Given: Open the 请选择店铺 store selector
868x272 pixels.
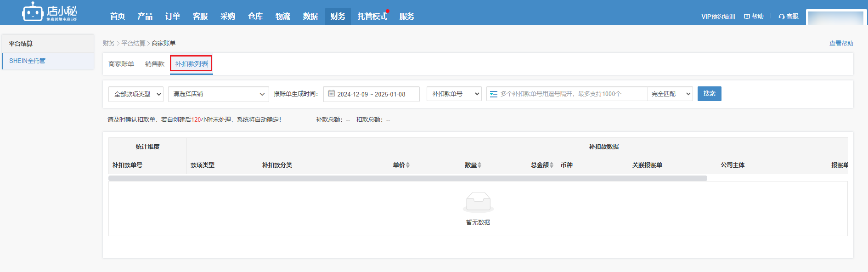Looking at the screenshot, I should tap(219, 94).
